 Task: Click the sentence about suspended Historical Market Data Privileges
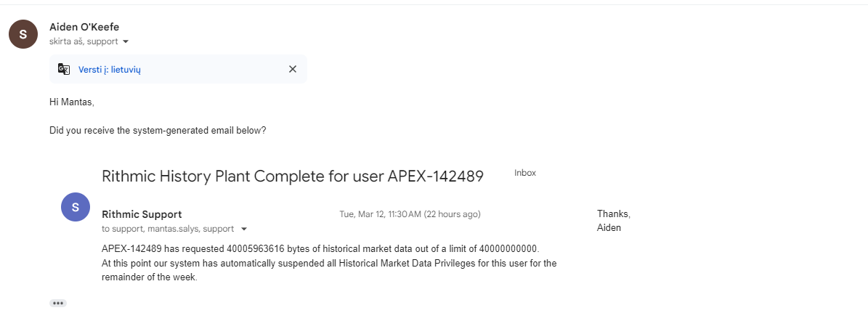click(329, 263)
